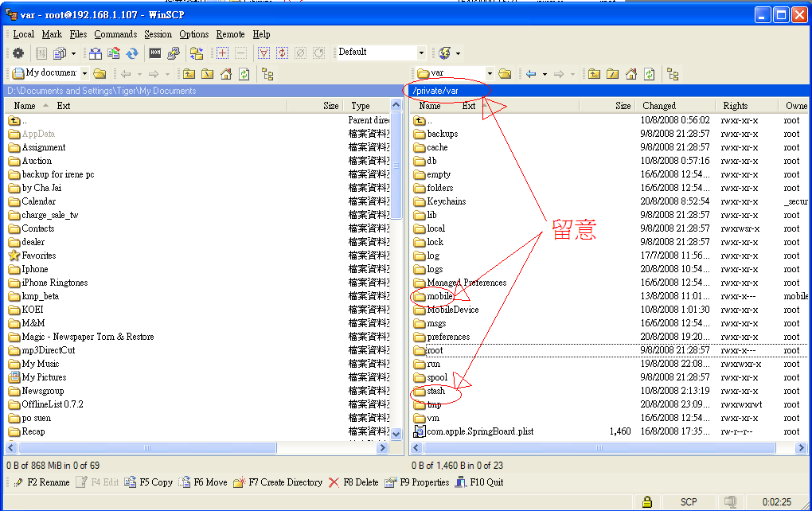Screen dimensions: 812x511
Task: Open the remote 'var' directory dropdown
Action: (x=489, y=74)
